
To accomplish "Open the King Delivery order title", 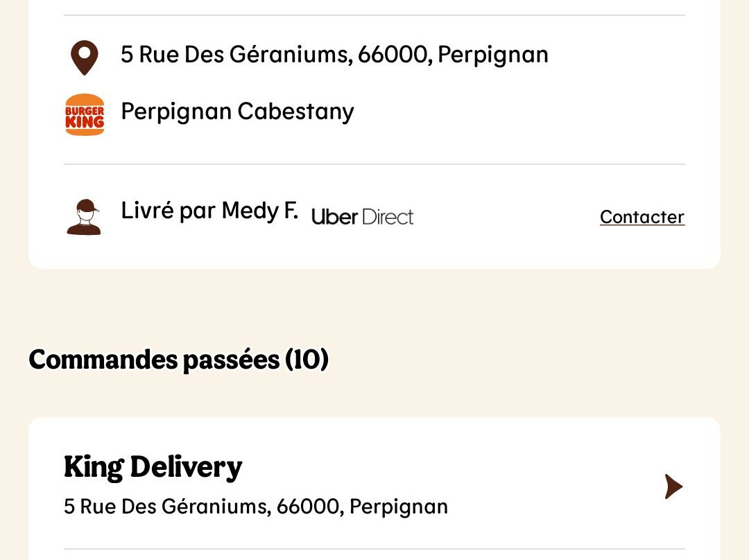I will pyautogui.click(x=153, y=467).
